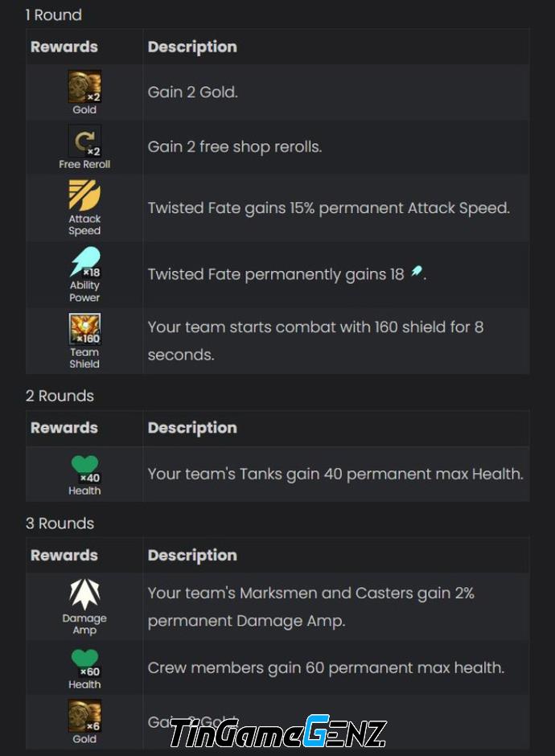Click the Gold x6 reward icon
Viewport: 555px width, 756px height.
(x=84, y=716)
